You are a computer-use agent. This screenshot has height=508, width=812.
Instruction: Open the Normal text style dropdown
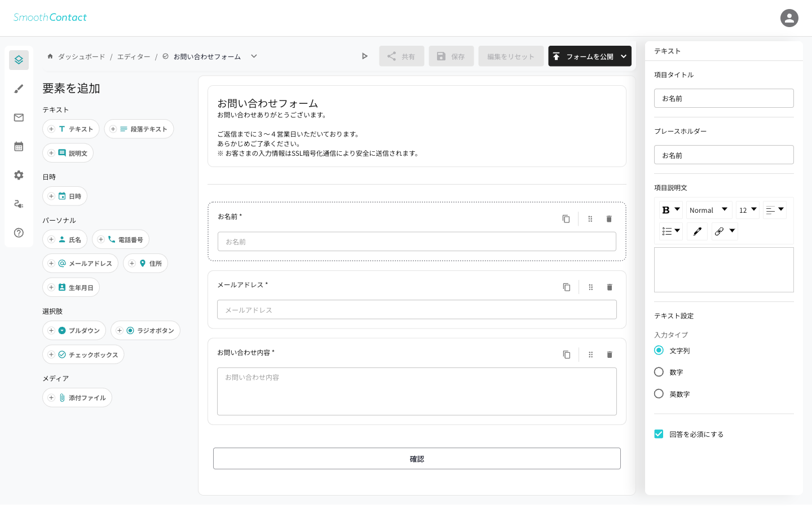[709, 210]
